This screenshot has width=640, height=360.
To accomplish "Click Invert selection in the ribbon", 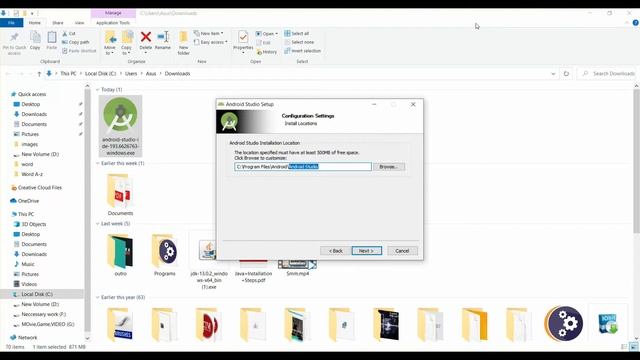I will (302, 51).
